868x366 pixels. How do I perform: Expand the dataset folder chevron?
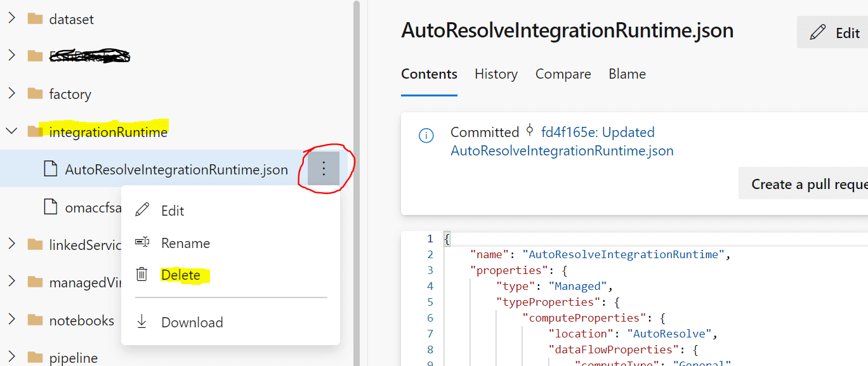click(x=11, y=19)
